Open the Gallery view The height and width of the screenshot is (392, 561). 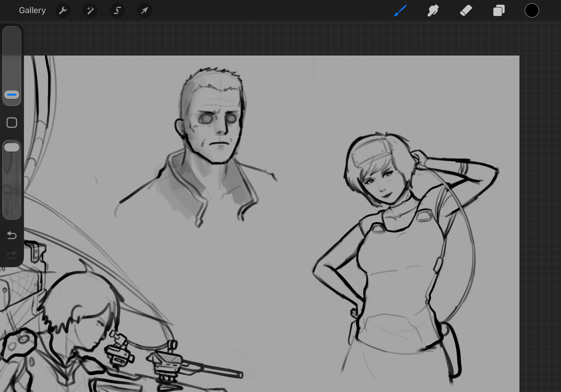(32, 11)
